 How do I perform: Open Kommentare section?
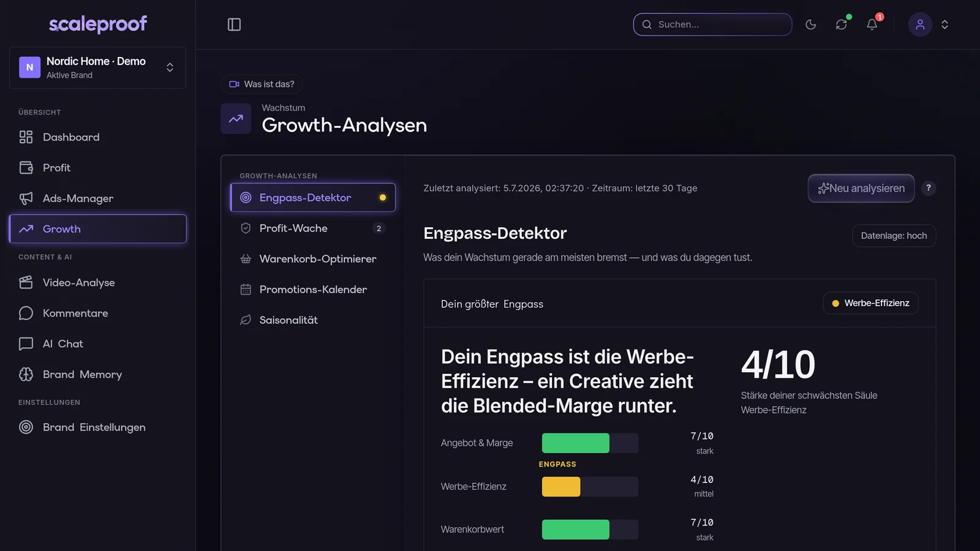click(97, 313)
